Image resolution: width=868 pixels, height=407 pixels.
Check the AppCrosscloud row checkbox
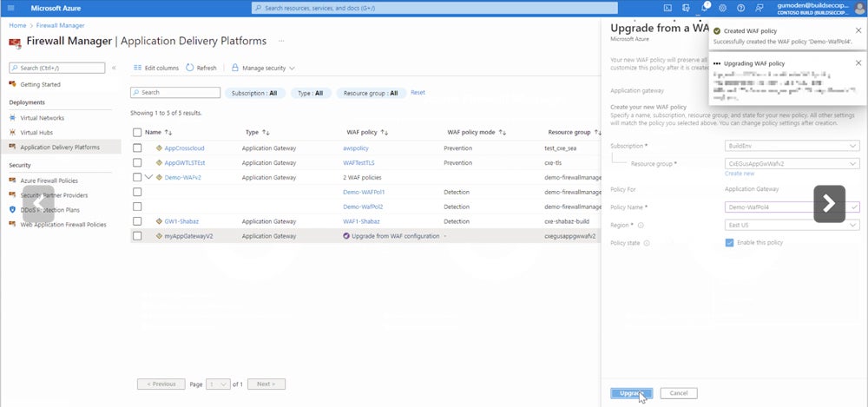[137, 148]
